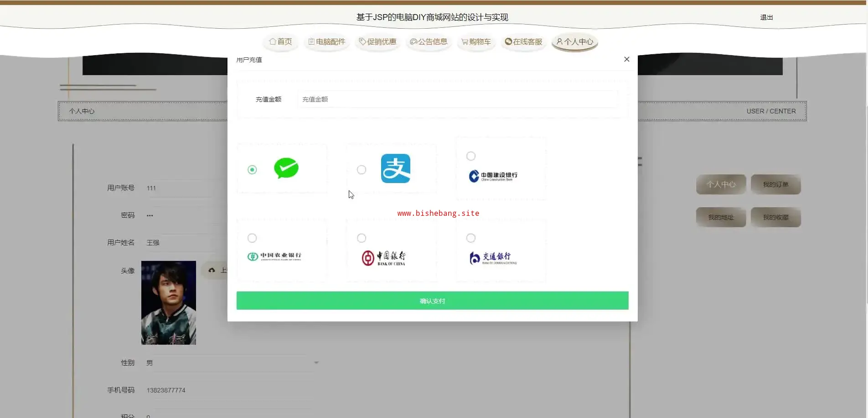The image size is (868, 418).
Task: Confirm payment with 确认支付 button
Action: pos(432,301)
